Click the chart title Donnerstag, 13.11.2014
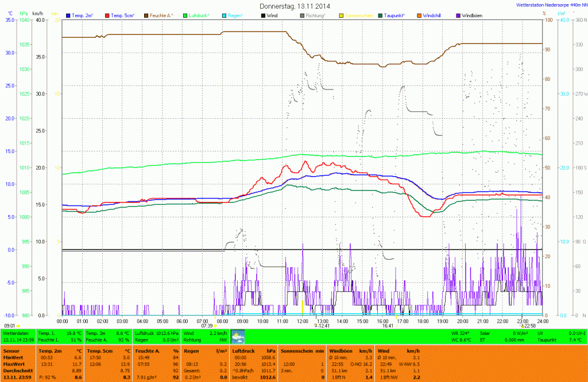This screenshot has width=588, height=382. (x=294, y=6)
